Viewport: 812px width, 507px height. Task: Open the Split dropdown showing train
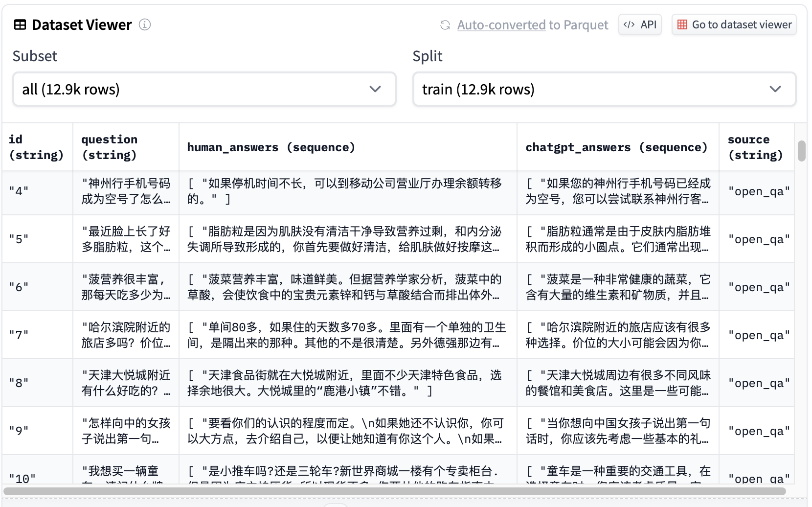(x=604, y=89)
